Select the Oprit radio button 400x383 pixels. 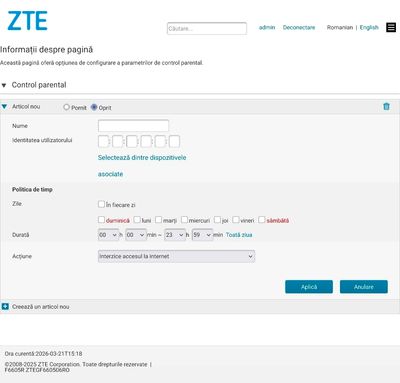click(x=94, y=107)
